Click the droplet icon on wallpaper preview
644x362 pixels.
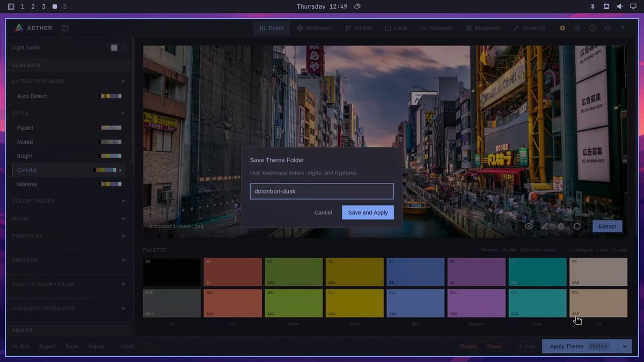click(x=561, y=226)
